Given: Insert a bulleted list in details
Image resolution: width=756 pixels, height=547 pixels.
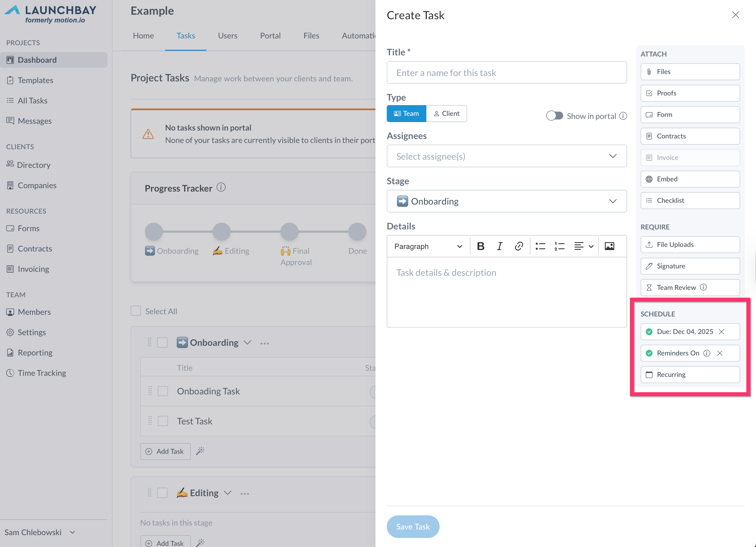Looking at the screenshot, I should coord(540,246).
